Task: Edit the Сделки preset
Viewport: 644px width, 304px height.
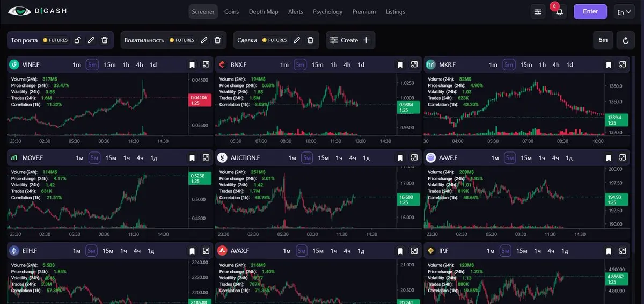Action: coord(297,40)
